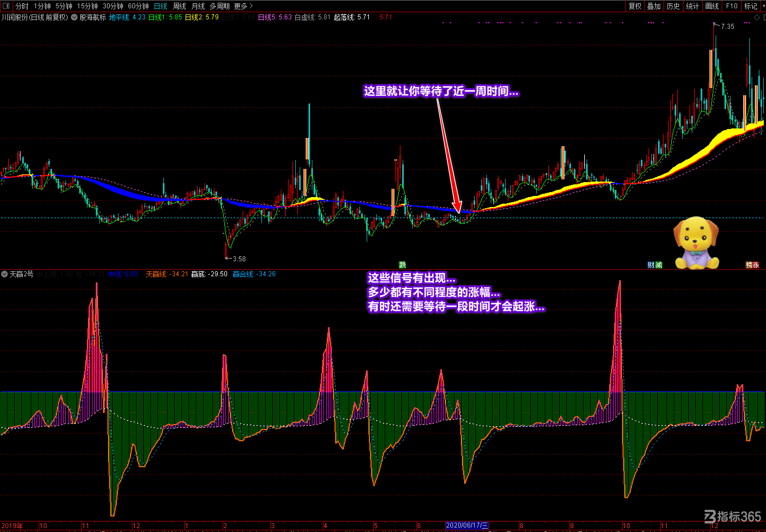Click the 天赢线: -34.21 value
Image resolution: width=766 pixels, height=532 pixels.
[167, 274]
